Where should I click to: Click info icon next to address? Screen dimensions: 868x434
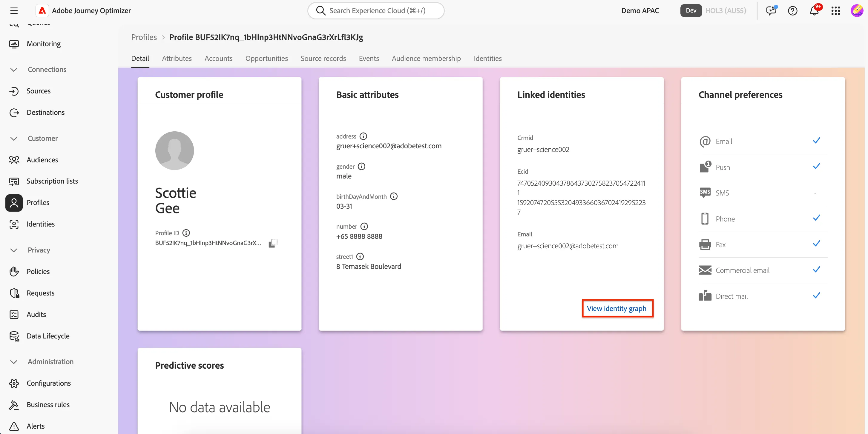pyautogui.click(x=363, y=136)
